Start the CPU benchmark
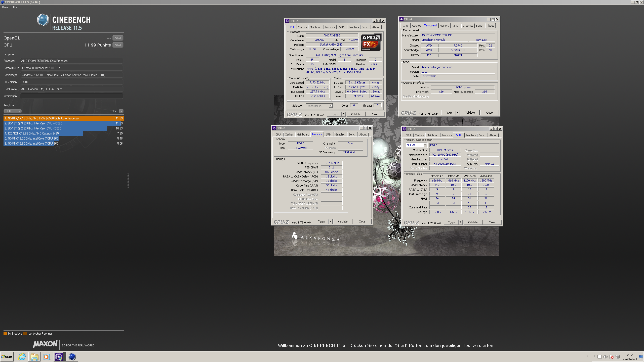Viewport: 644px width, 362px height. click(118, 45)
